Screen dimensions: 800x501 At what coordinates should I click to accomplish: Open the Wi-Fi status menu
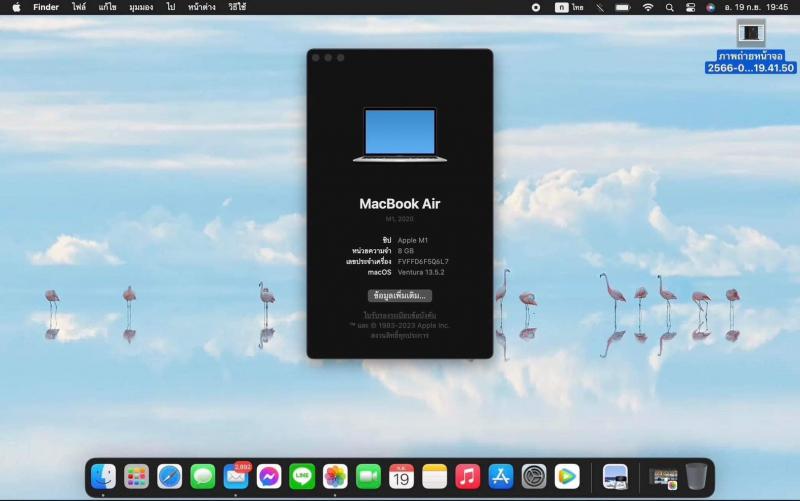[x=648, y=7]
